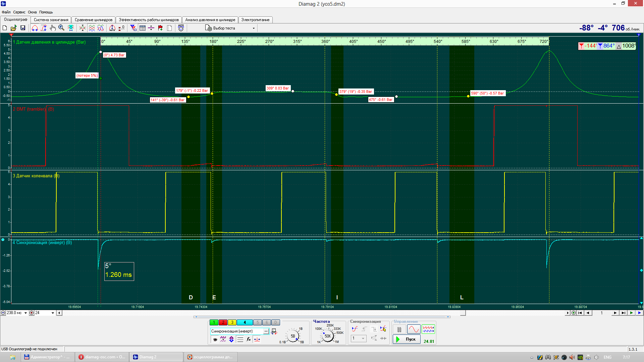Click the channel name ellipsis button

266,331
